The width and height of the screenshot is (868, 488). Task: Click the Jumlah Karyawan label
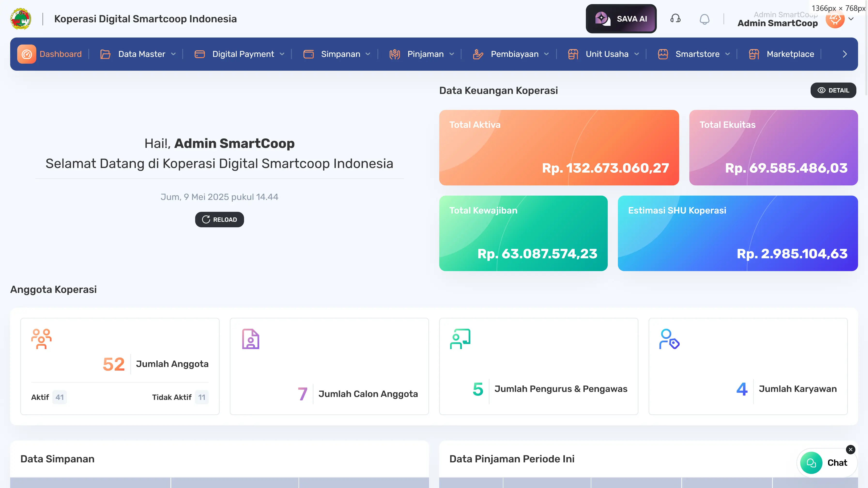[798, 389]
